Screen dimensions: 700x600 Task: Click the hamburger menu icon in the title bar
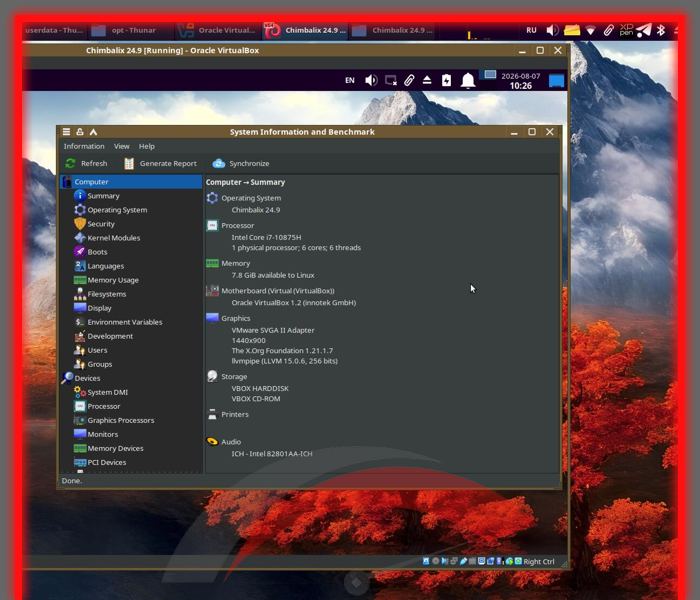(67, 132)
